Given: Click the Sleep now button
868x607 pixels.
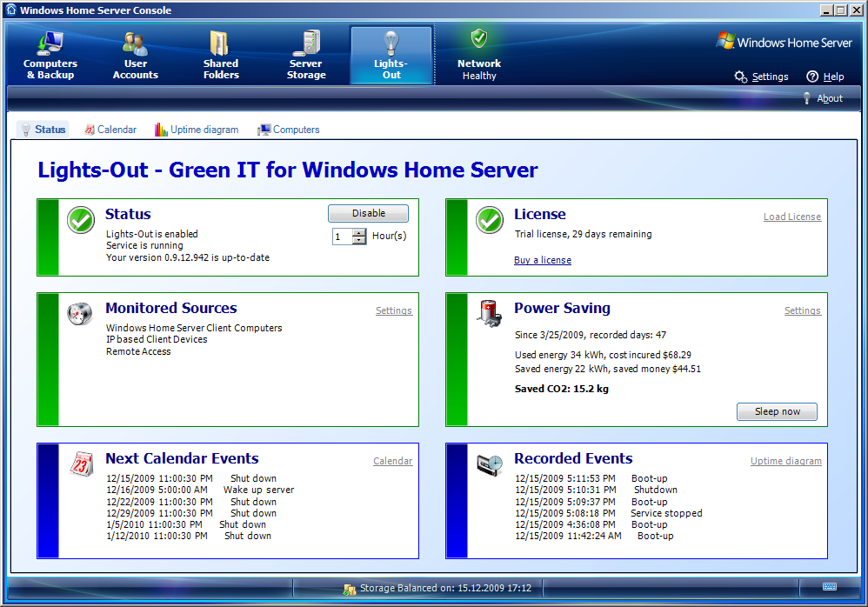Looking at the screenshot, I should tap(777, 411).
